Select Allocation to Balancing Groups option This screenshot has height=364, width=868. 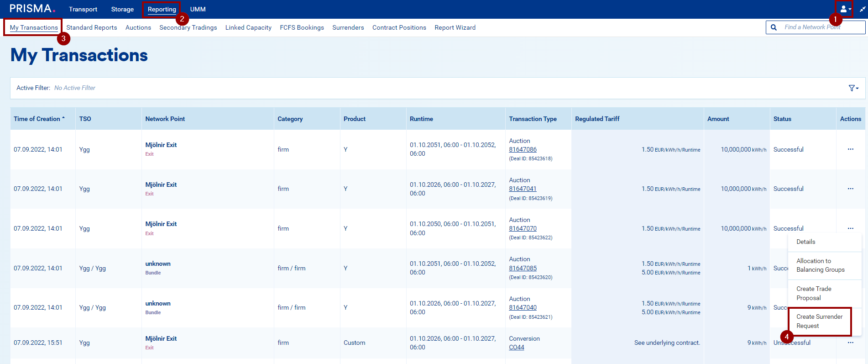(820, 265)
